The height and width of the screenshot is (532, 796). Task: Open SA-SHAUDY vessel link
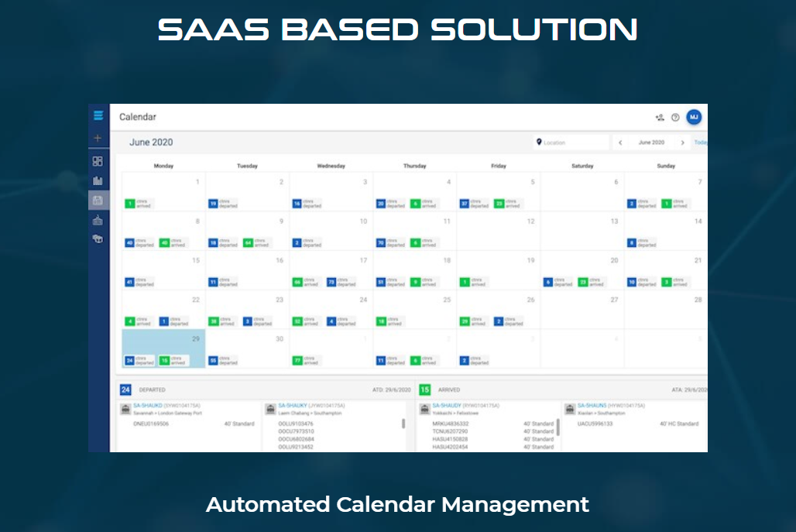tap(447, 406)
